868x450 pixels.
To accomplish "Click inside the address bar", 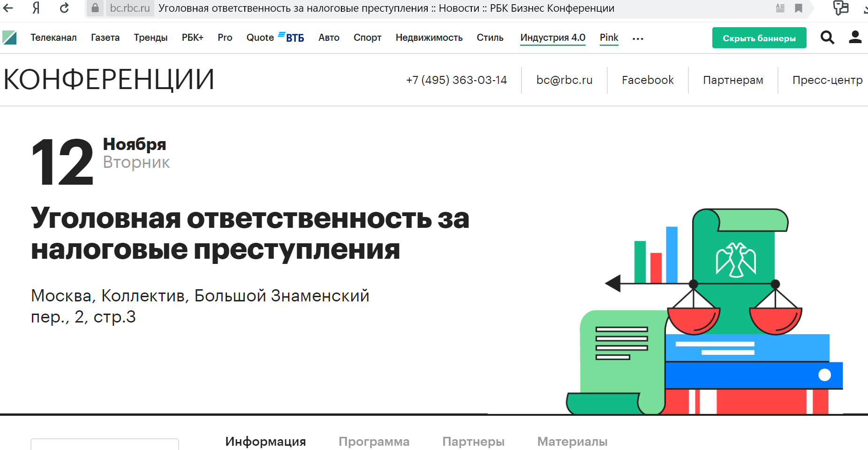I will (328, 8).
